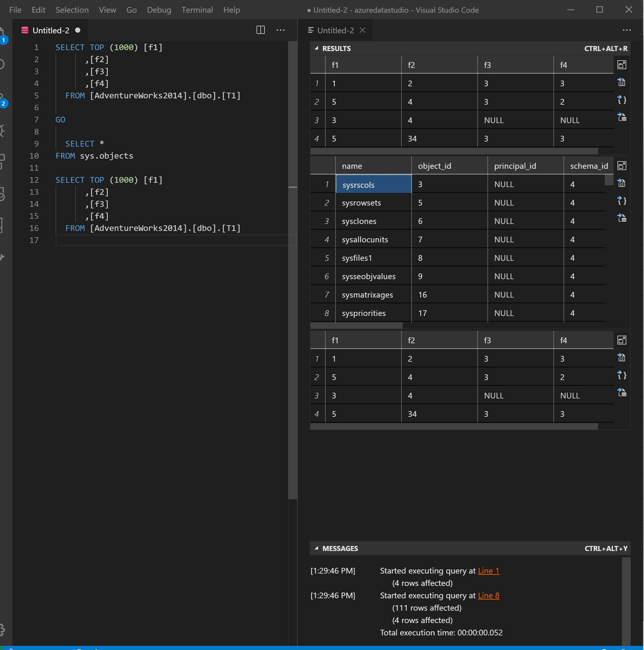Click the Line 8 link in Messages

click(489, 595)
